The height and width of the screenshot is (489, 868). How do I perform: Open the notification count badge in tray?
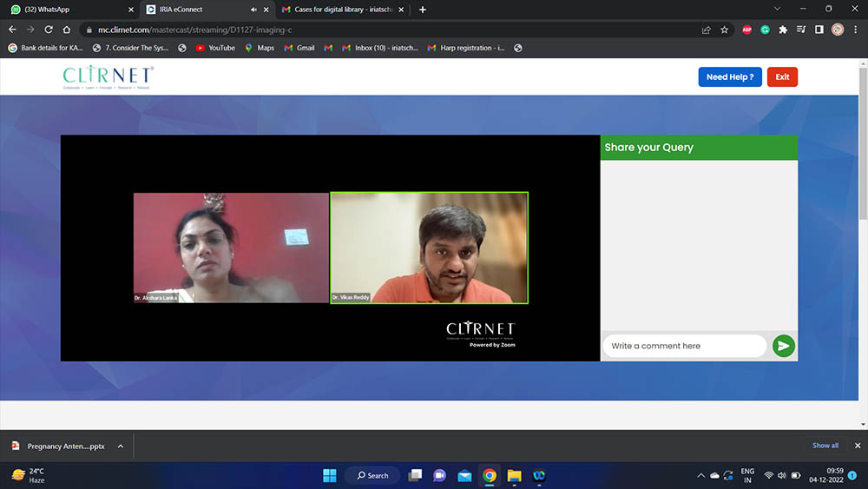(x=852, y=476)
